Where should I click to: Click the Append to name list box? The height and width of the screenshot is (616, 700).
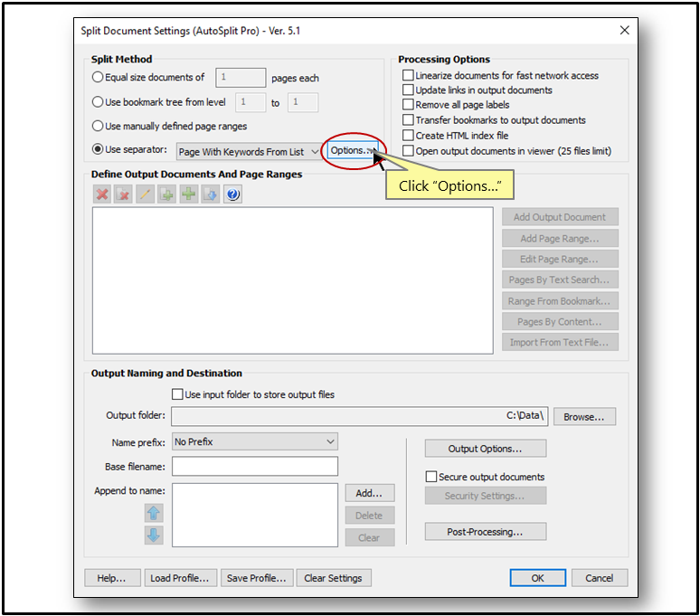click(x=255, y=515)
